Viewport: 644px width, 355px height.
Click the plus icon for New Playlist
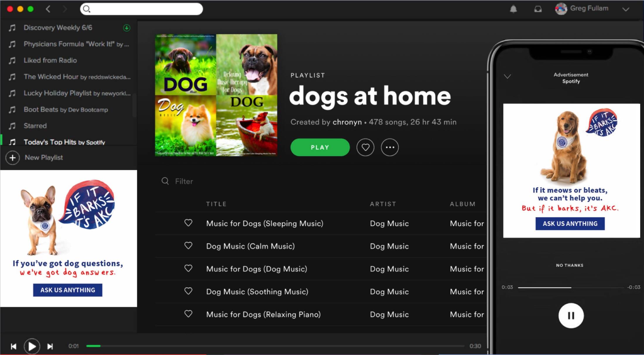point(13,158)
